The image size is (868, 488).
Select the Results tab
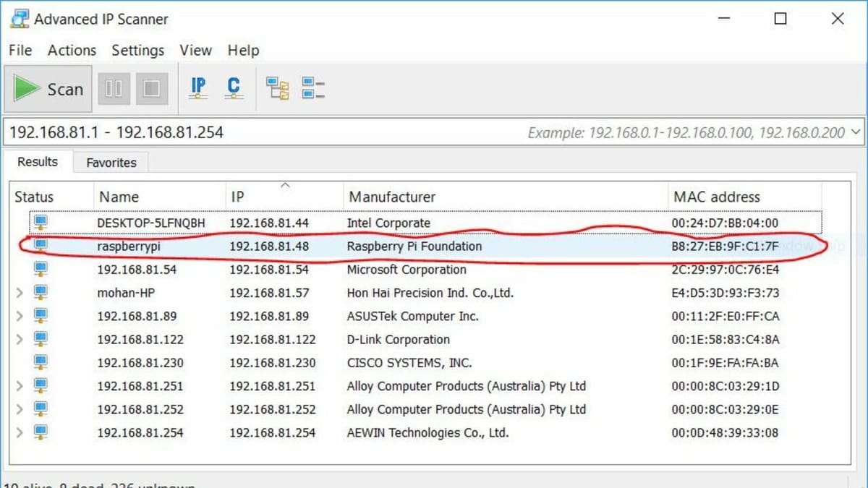tap(38, 162)
